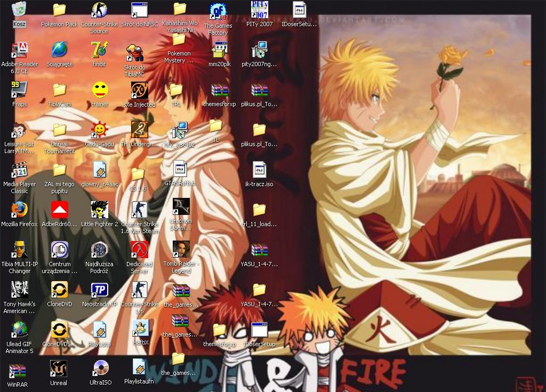Open the Kosz recycle bin
The width and height of the screenshot is (546, 392).
coord(19,10)
